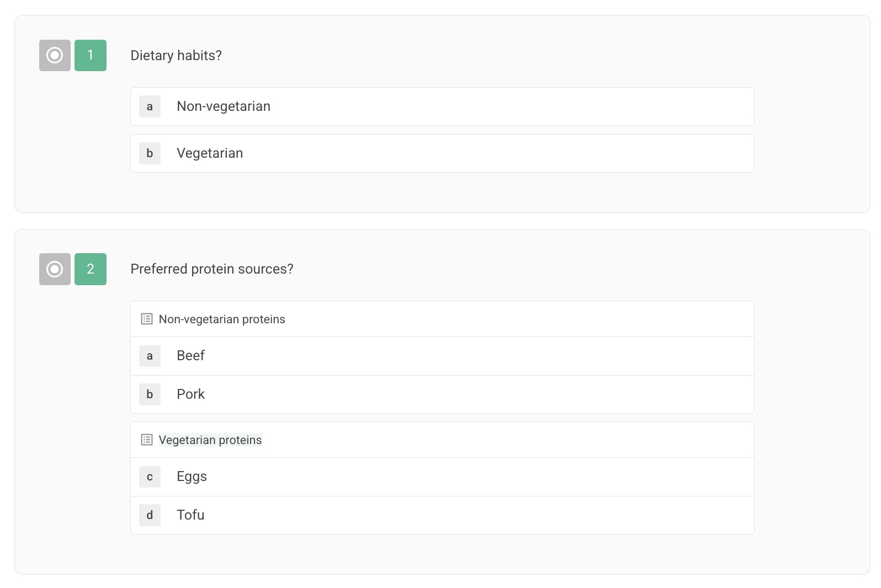Click the green number badge for question 2
The image size is (881, 588).
tap(90, 269)
